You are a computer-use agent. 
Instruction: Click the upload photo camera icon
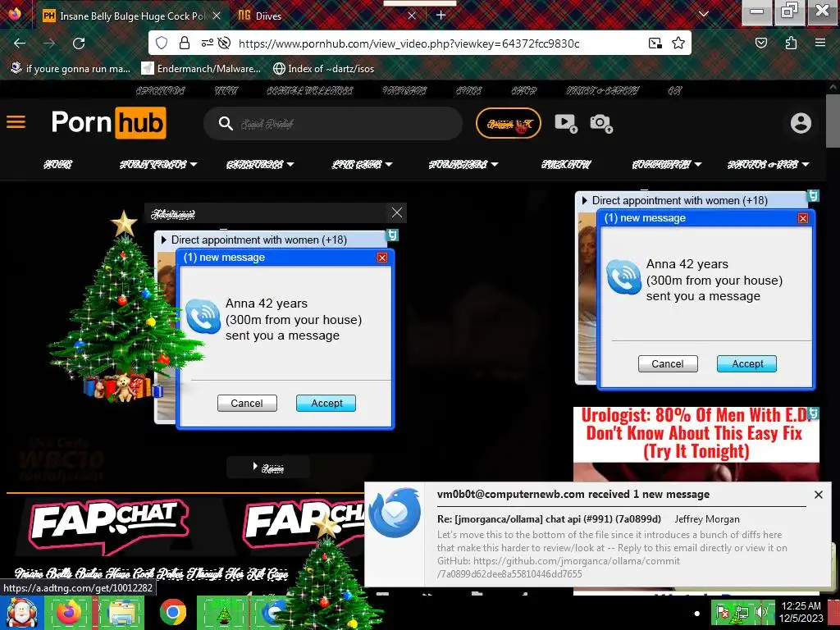[601, 123]
